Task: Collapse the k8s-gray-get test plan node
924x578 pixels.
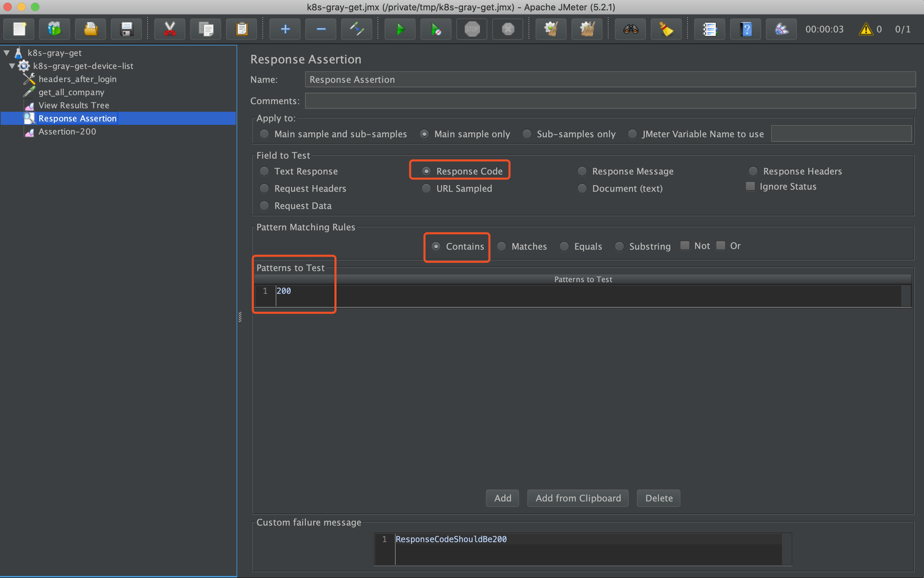Action: click(7, 53)
